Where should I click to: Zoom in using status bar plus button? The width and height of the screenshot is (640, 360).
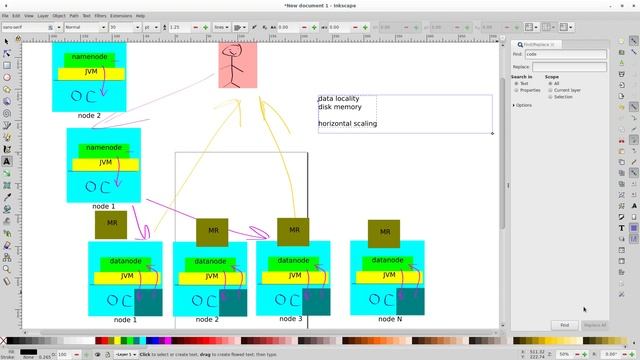[584, 355]
